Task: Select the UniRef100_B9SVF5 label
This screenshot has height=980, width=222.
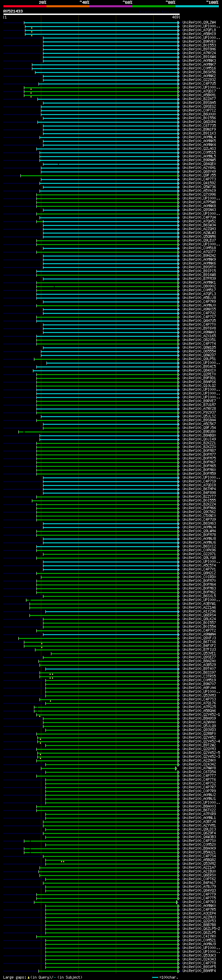Action: click(x=199, y=967)
